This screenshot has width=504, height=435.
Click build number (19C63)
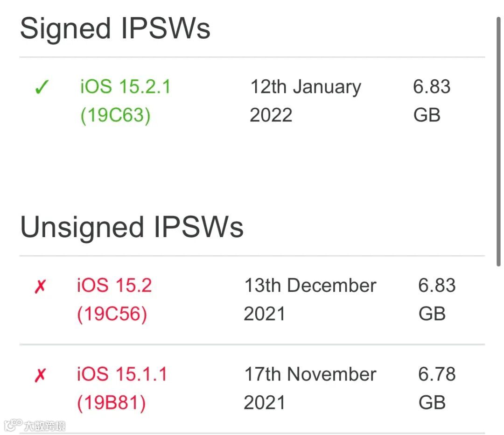(116, 115)
